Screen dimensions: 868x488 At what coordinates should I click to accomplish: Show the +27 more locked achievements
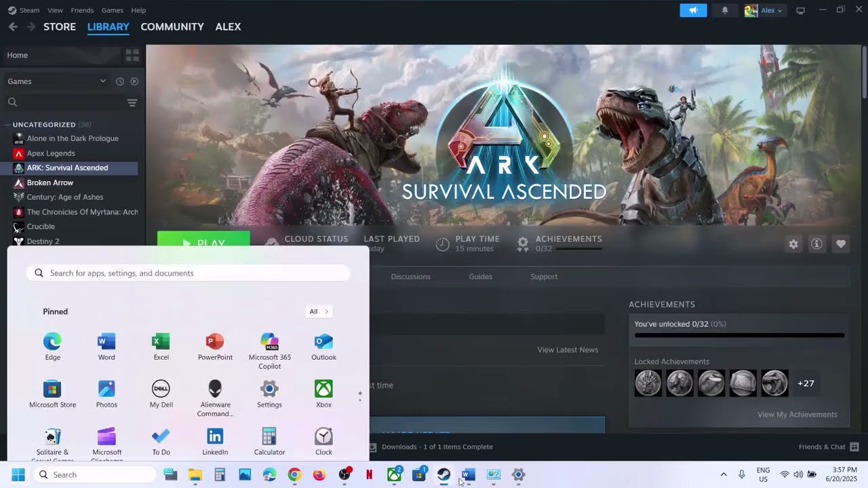click(x=806, y=383)
